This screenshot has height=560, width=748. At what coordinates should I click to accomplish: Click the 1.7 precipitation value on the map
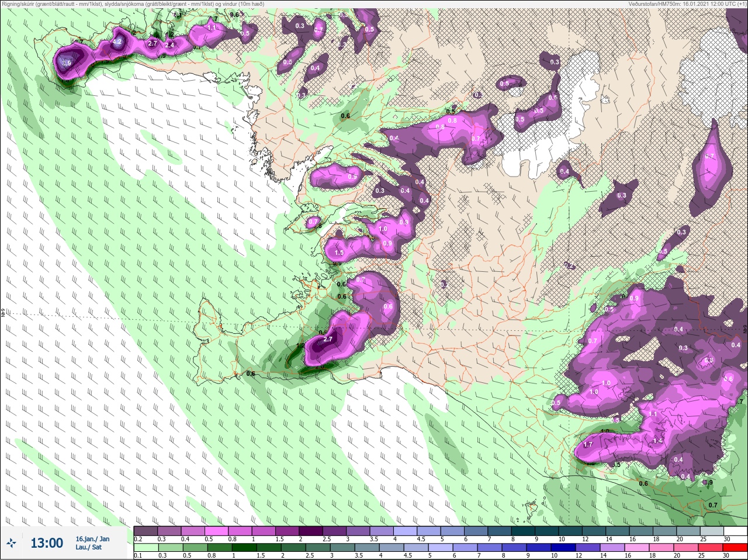(588, 444)
